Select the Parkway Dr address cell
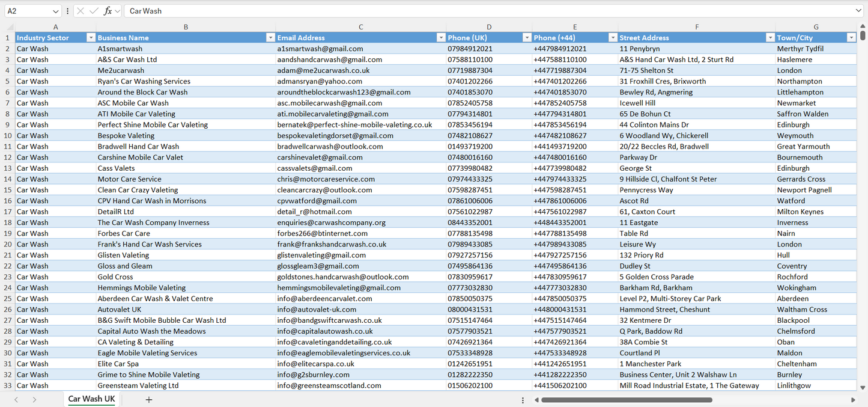Image resolution: width=868 pixels, height=407 pixels. [x=697, y=157]
